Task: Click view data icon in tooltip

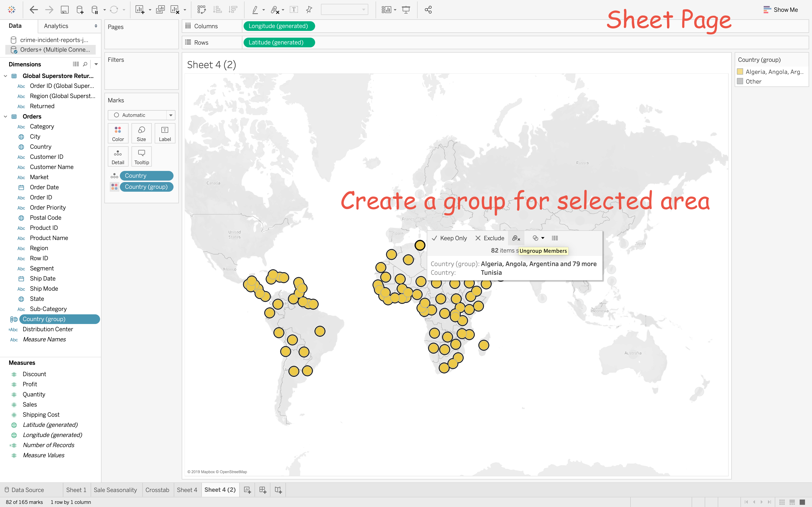Action: (x=555, y=238)
